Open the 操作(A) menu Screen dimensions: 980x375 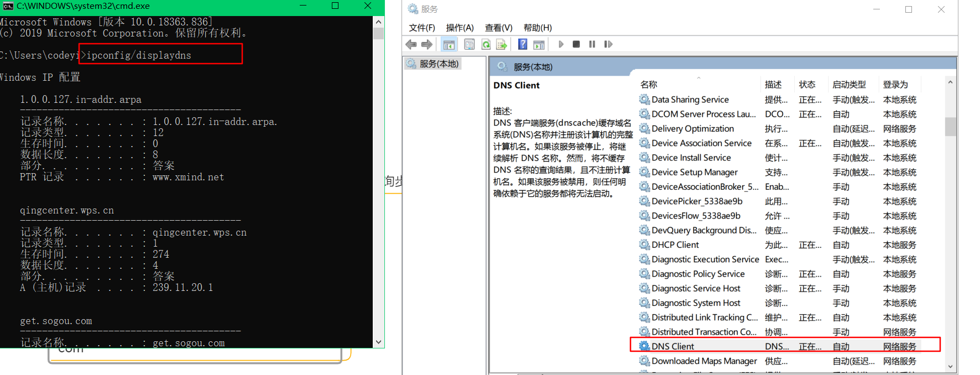pos(460,28)
